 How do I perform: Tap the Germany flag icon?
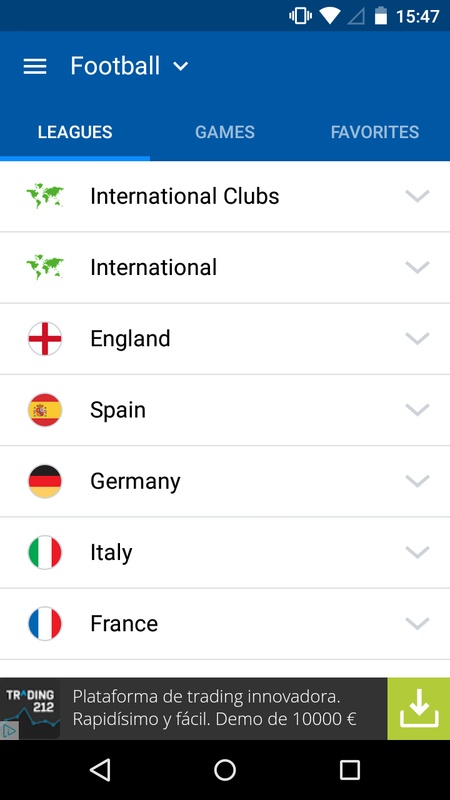pyautogui.click(x=45, y=481)
